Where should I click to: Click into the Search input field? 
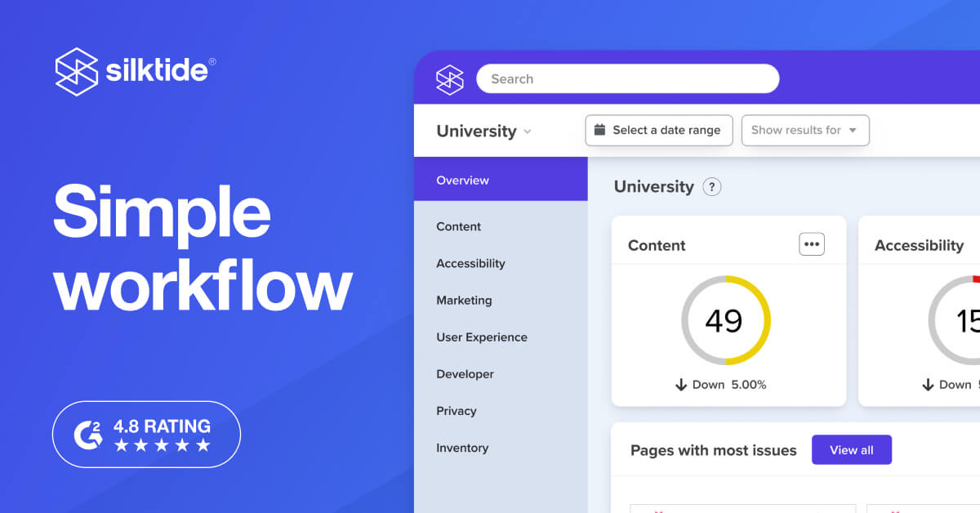627,79
